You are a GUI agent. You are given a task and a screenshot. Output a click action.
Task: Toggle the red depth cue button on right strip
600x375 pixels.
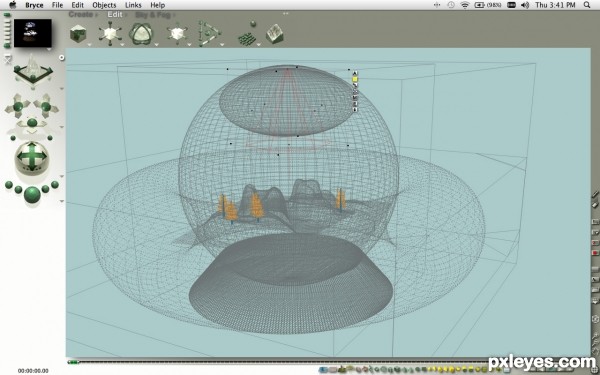tap(595, 253)
